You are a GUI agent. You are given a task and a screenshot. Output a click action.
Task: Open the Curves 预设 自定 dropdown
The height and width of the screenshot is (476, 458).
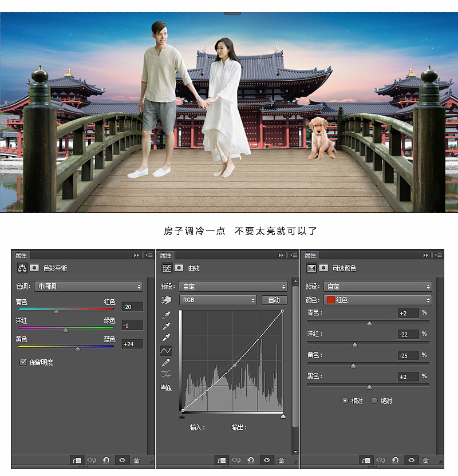233,287
